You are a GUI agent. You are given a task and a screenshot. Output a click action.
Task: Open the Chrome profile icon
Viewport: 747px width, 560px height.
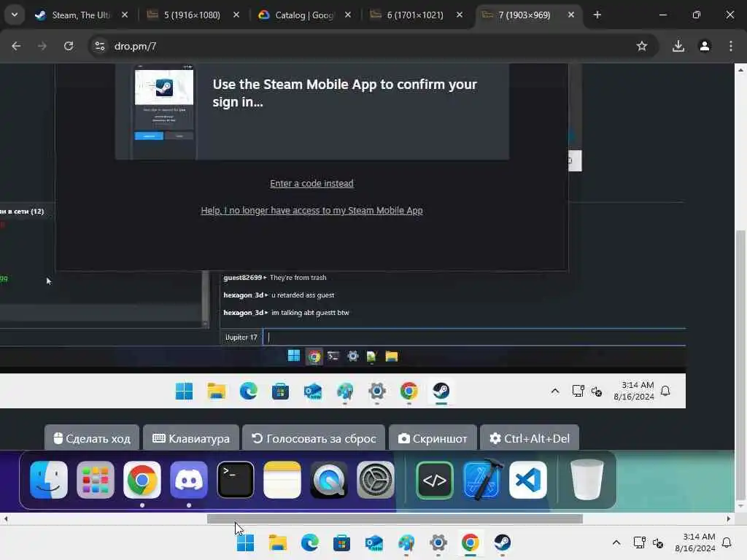pos(705,46)
